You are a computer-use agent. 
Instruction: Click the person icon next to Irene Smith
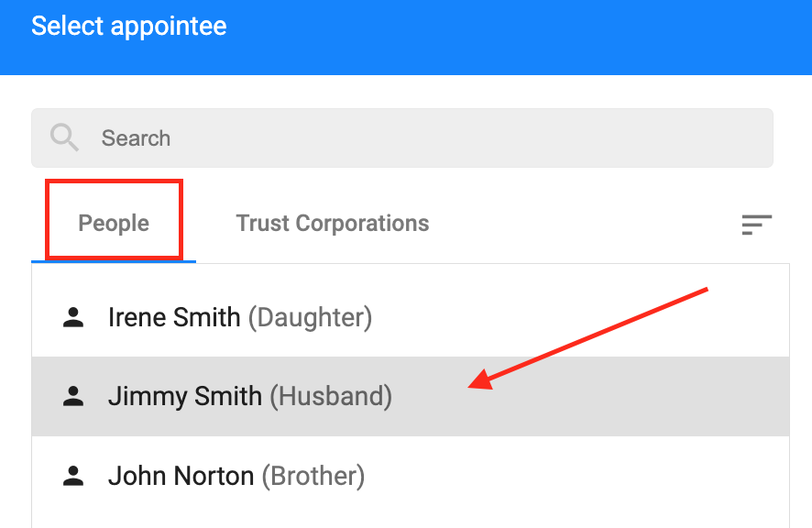coord(73,317)
